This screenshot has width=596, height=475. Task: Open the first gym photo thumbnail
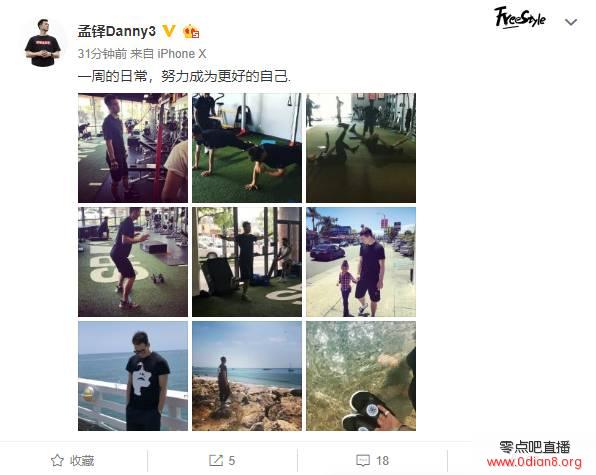133,148
